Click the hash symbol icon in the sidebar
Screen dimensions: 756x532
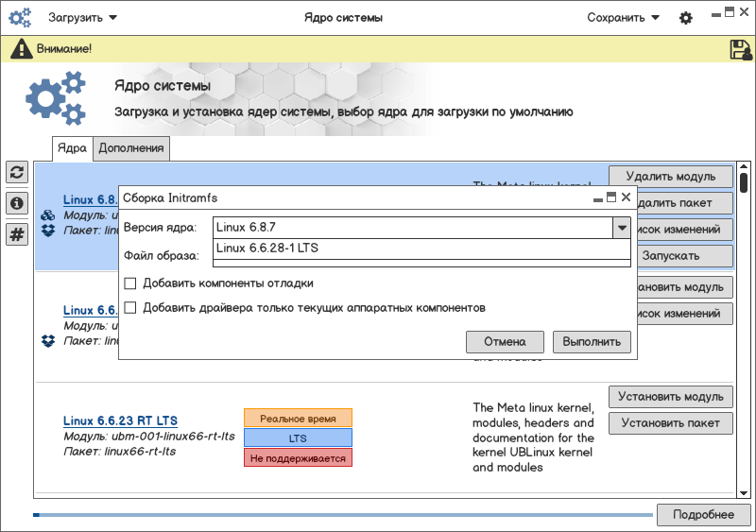[17, 234]
